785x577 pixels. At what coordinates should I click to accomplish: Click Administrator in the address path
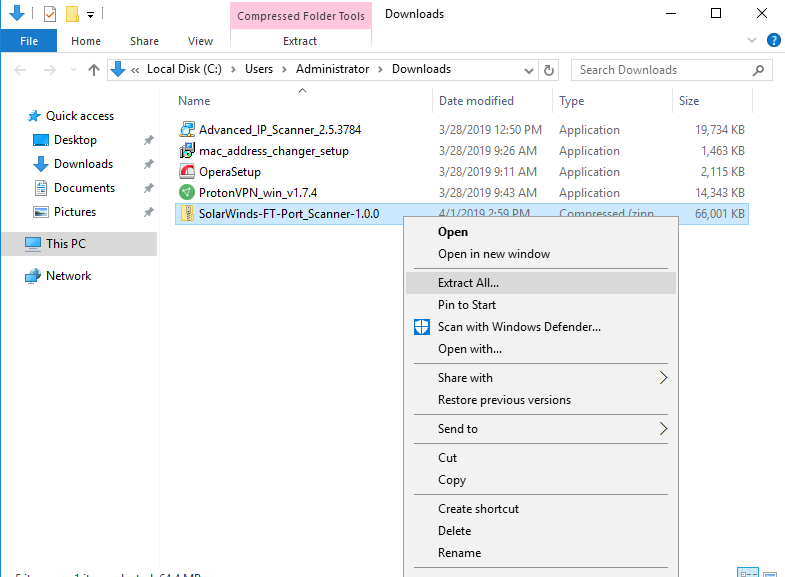tap(332, 69)
